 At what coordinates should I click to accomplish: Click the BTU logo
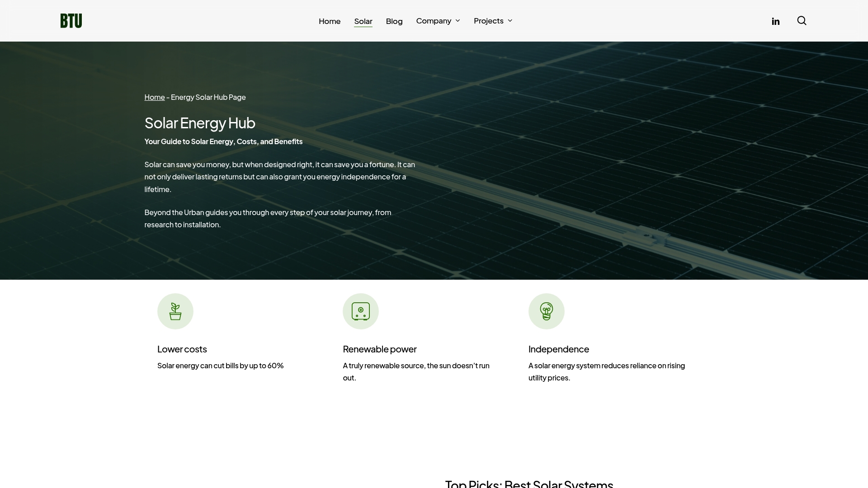tap(71, 20)
